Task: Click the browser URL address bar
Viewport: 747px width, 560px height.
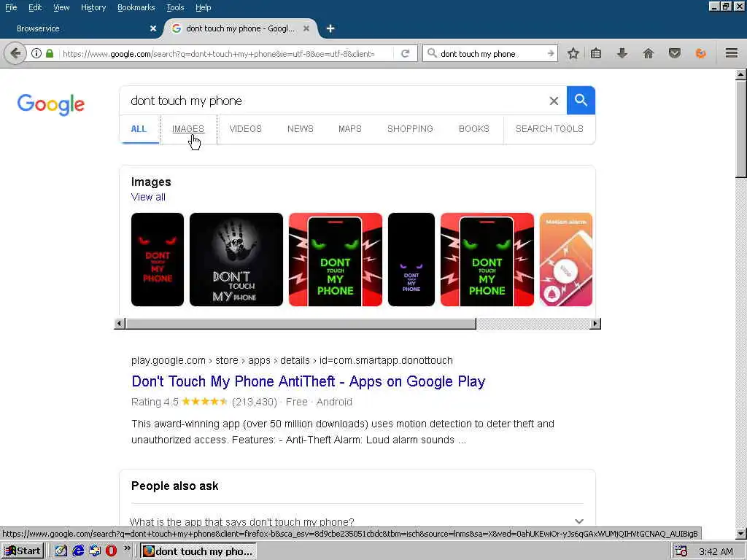Action: [x=226, y=54]
